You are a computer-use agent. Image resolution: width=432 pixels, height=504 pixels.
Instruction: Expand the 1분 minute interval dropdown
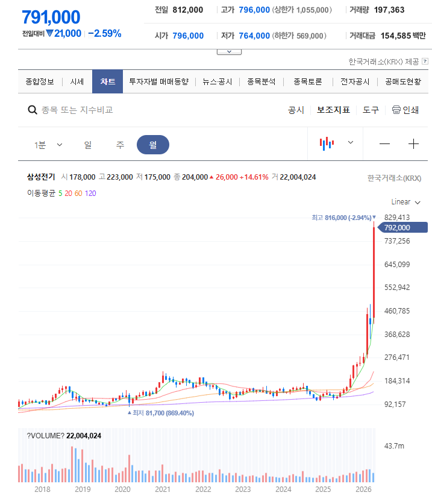48,145
